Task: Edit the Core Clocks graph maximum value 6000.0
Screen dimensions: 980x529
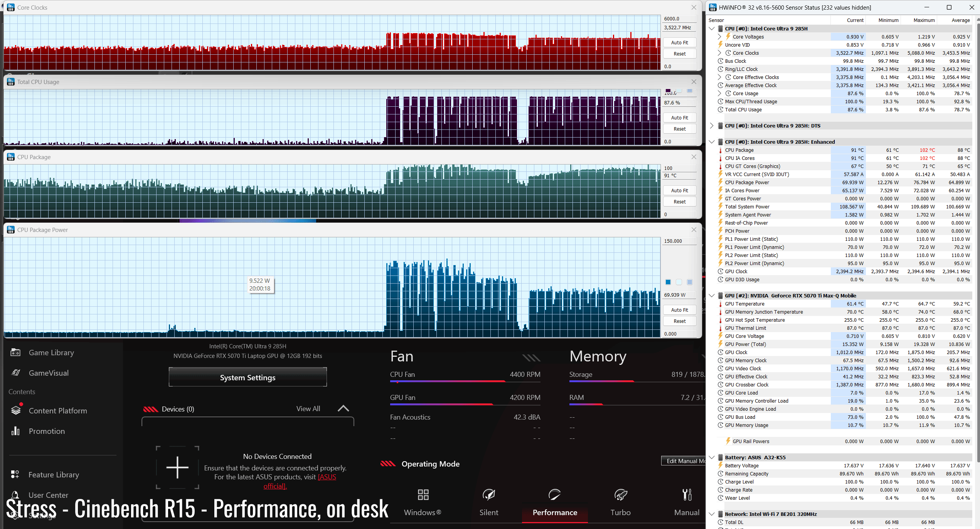Action: tap(679, 18)
